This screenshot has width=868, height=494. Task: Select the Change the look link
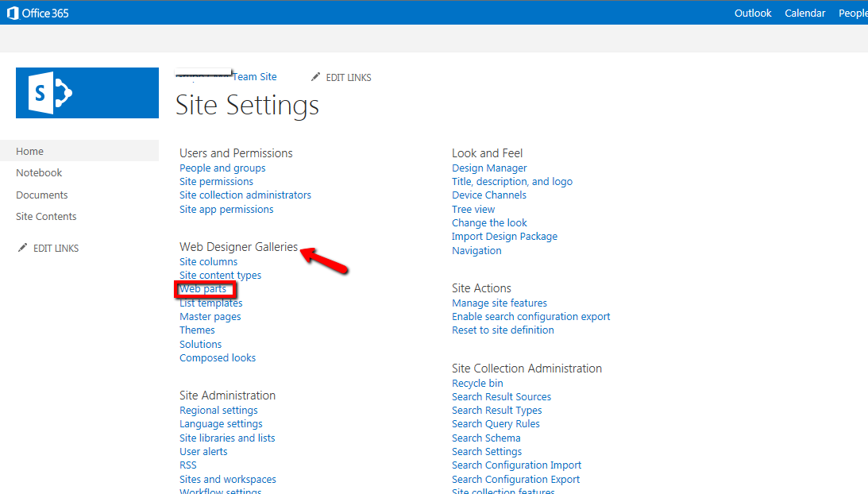click(x=489, y=223)
